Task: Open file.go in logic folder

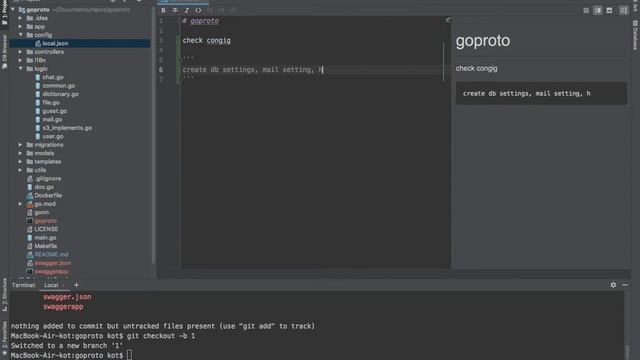Action: tap(51, 102)
